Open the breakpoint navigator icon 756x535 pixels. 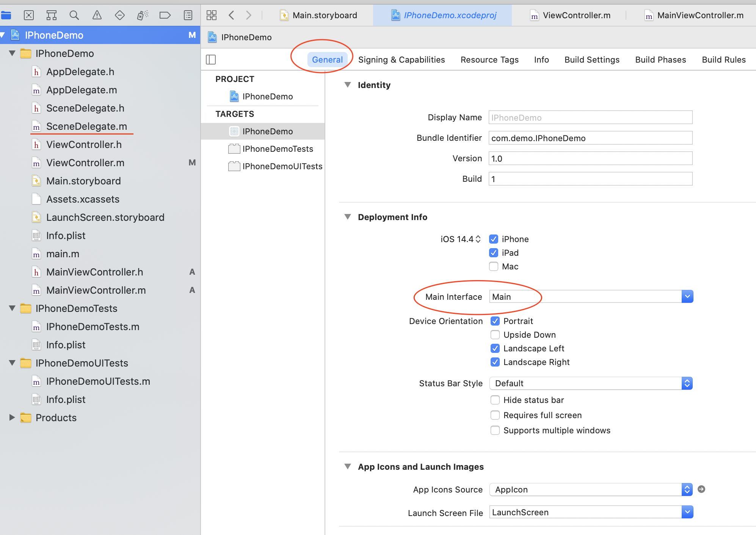coord(165,15)
